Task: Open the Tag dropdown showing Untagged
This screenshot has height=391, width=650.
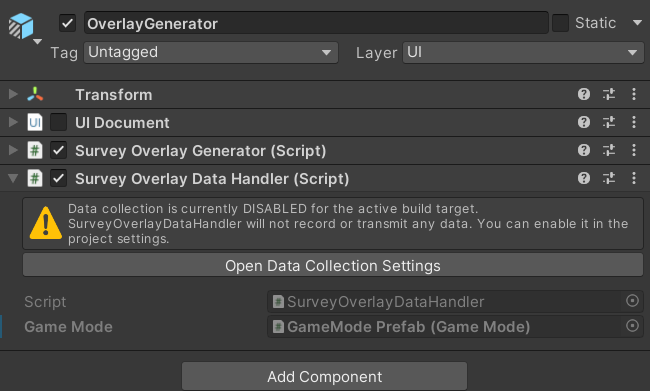Action: pyautogui.click(x=211, y=52)
